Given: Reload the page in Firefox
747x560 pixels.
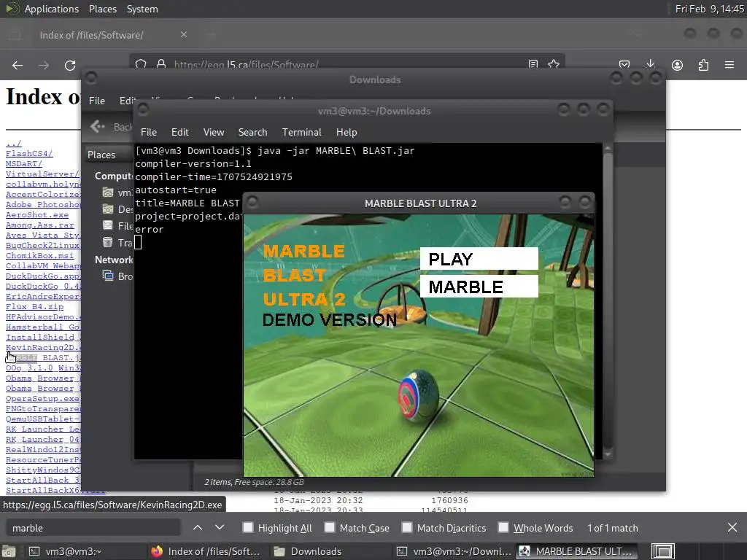Looking at the screenshot, I should pyautogui.click(x=70, y=65).
